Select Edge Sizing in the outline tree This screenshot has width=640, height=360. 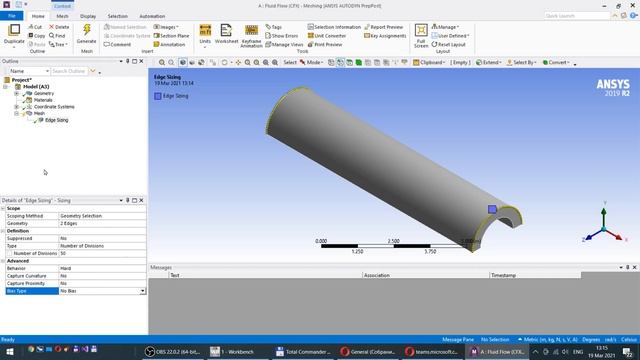[57, 120]
